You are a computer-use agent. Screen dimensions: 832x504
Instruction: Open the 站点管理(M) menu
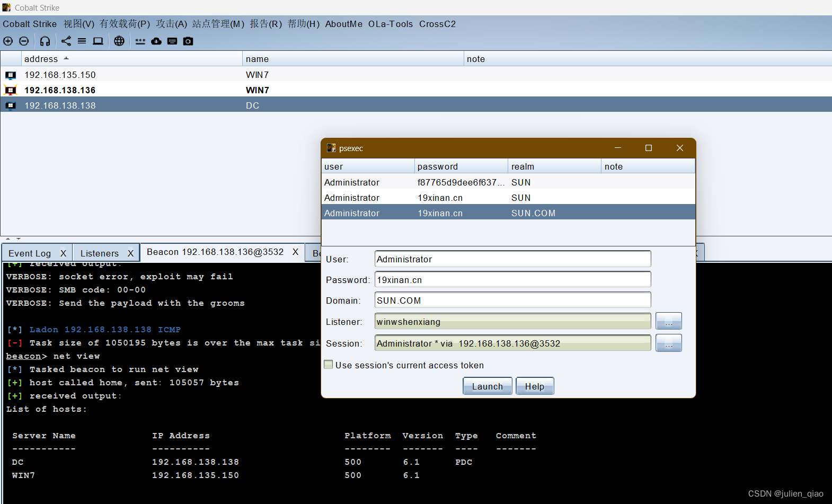click(x=218, y=24)
